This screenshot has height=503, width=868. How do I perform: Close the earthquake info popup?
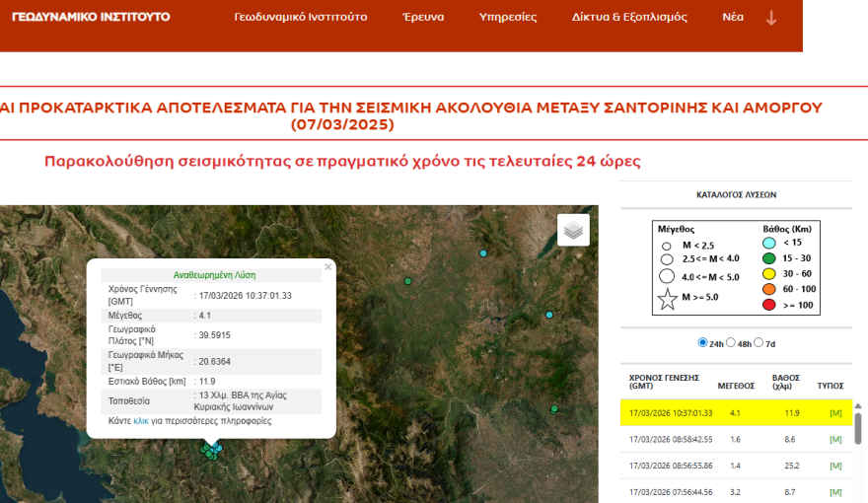327,267
